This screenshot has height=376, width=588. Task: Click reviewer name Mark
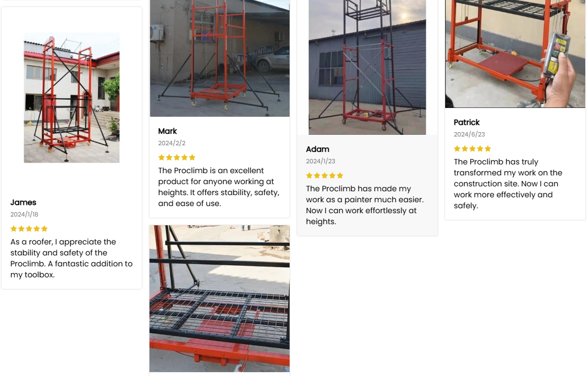tap(168, 131)
